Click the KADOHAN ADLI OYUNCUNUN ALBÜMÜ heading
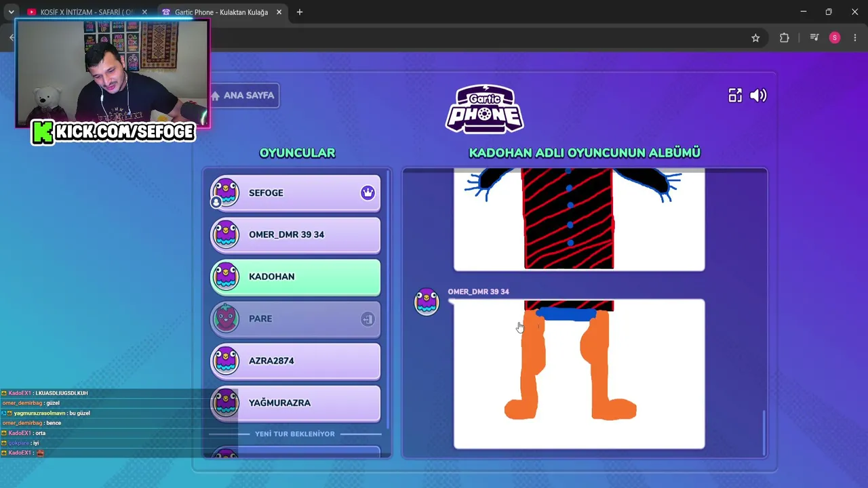868x488 pixels. pyautogui.click(x=585, y=152)
